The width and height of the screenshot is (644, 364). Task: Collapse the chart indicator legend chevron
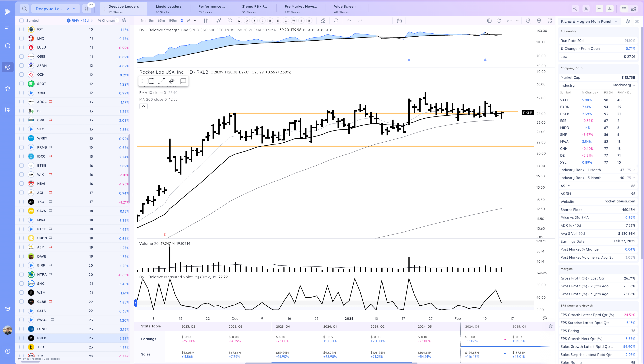coord(143,106)
